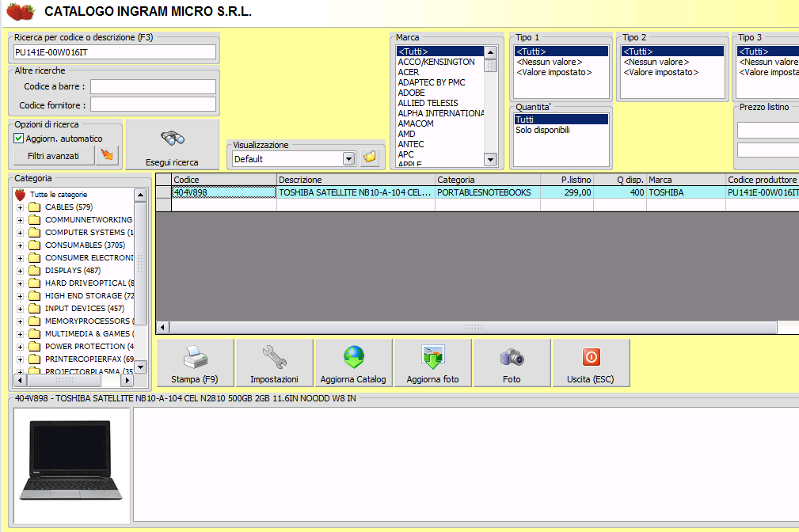799x532 pixels.
Task: Select <Tutti> in the Marca list
Action: click(440, 51)
